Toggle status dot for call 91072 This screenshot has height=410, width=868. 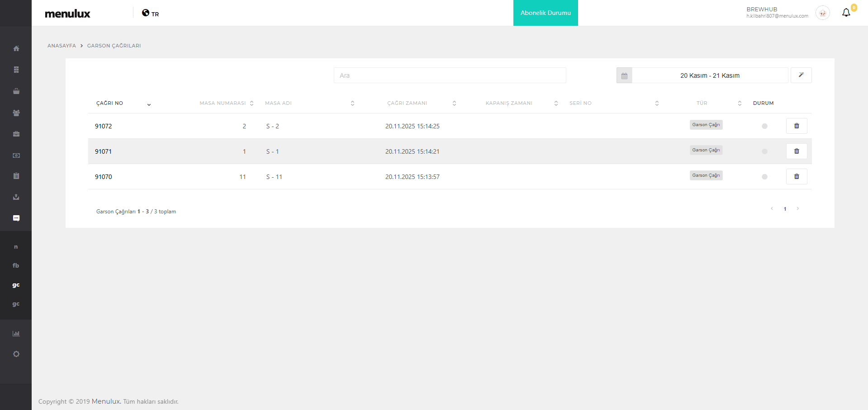pos(764,126)
